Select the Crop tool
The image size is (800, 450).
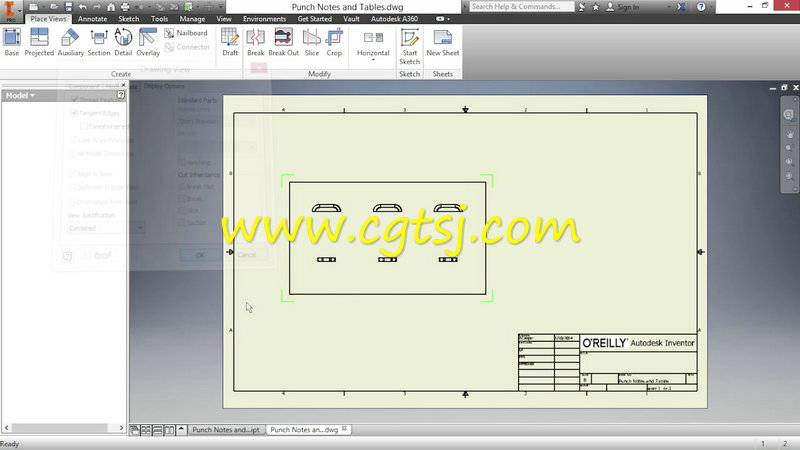tap(334, 42)
